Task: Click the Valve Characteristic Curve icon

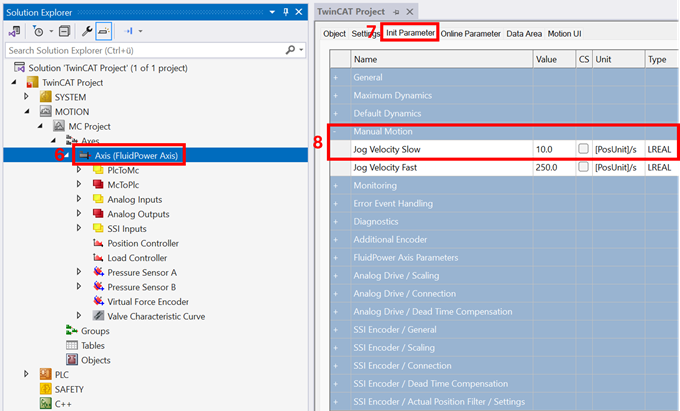Action: [98, 316]
